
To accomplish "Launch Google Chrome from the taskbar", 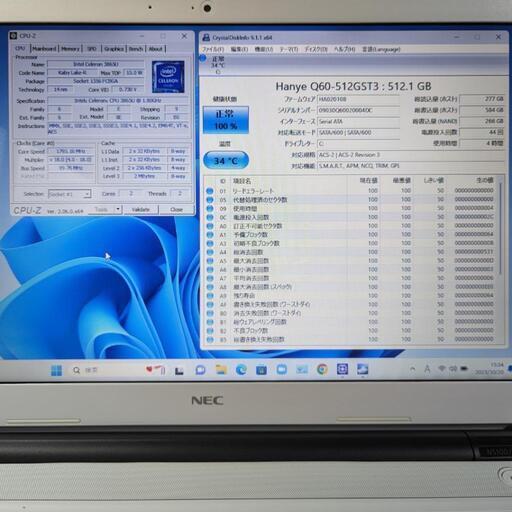I will (x=322, y=369).
